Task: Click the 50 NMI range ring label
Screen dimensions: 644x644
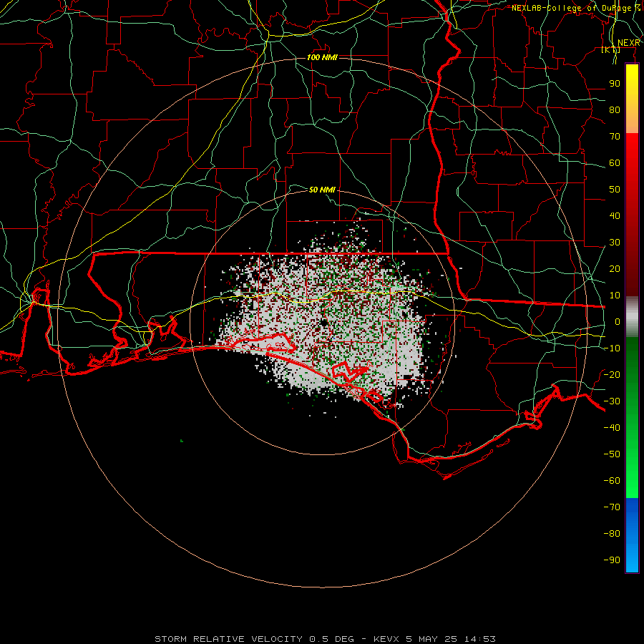Action: 322,190
